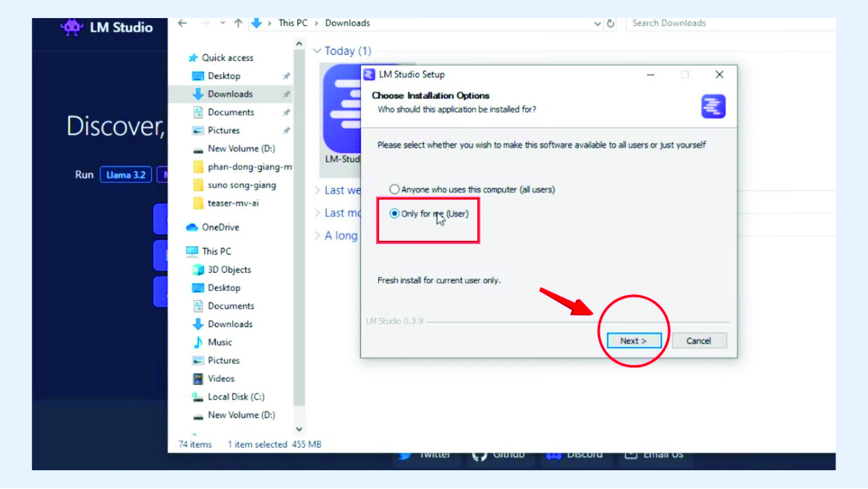Open the recent locations dropdown arrow
868x489 pixels.
pos(222,23)
